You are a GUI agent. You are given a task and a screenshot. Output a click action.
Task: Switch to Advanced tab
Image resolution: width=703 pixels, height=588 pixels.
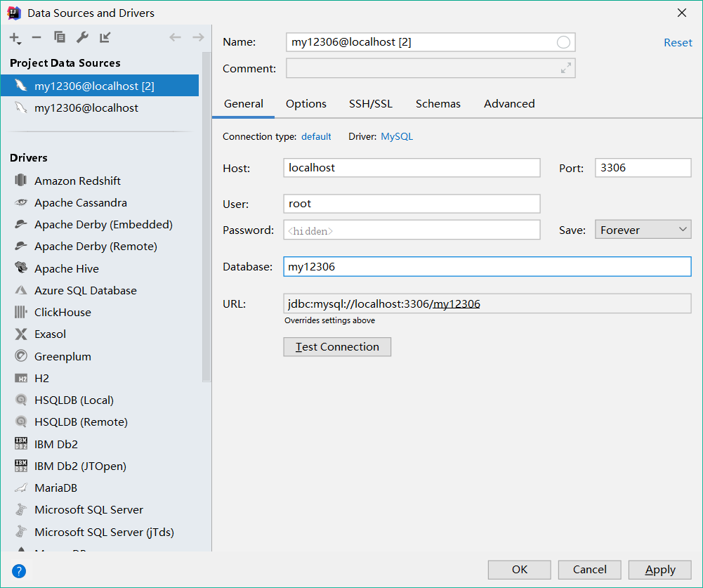coord(509,103)
